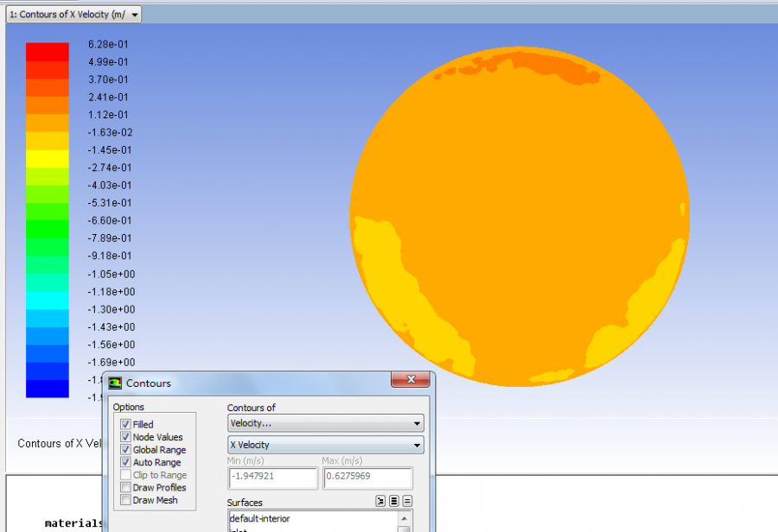Click the Max (m/s) value field
This screenshot has width=778, height=532.
[x=367, y=478]
